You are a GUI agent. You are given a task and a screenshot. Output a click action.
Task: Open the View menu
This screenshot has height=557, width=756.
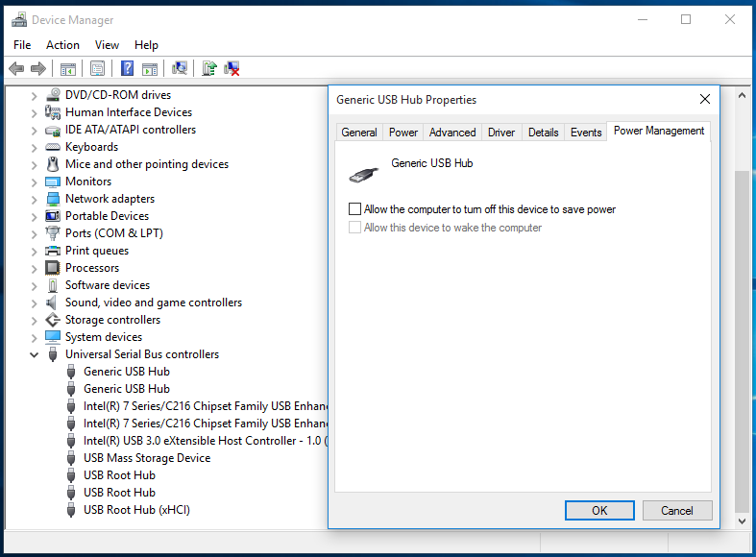click(107, 45)
